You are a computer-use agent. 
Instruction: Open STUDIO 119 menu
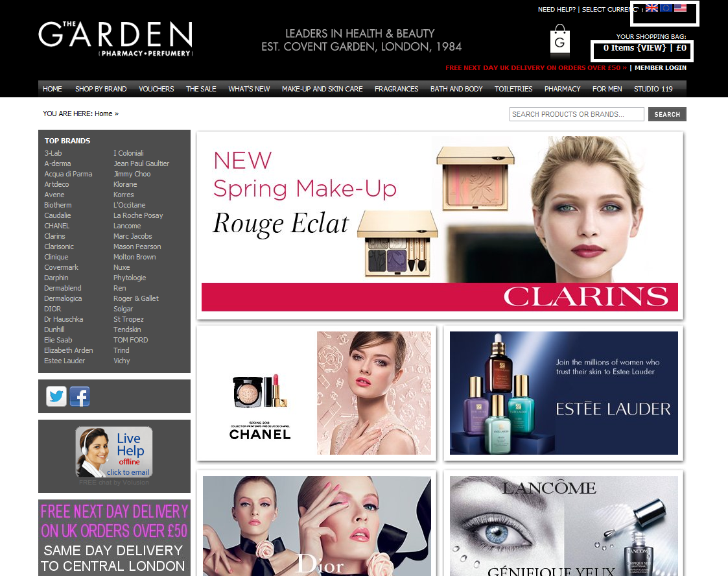653,89
